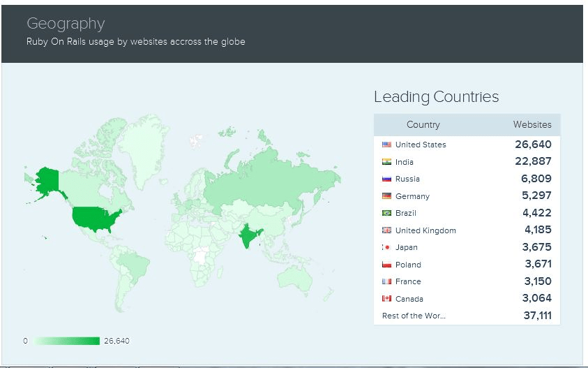Click the Germany flag icon
This screenshot has height=368, width=588.
click(x=386, y=196)
